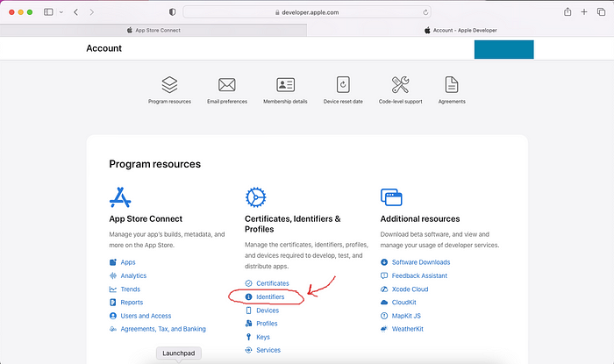Open the Reports link
Image resolution: width=614 pixels, height=364 pixels.
(132, 302)
